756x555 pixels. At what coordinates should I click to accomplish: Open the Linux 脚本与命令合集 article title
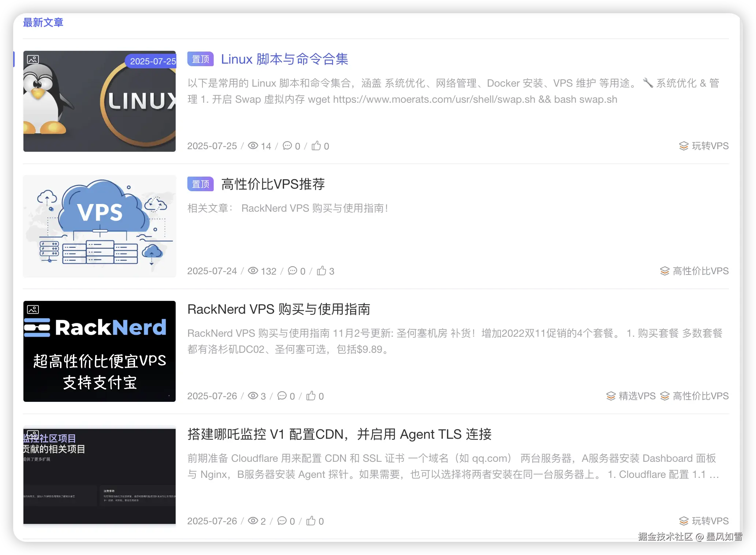(x=284, y=59)
